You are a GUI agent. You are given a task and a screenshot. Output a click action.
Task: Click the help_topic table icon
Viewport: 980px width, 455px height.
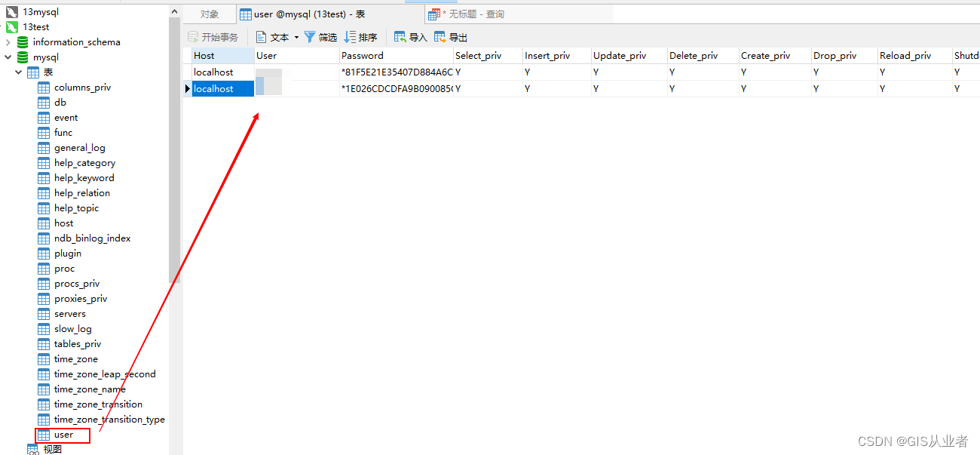coord(44,208)
